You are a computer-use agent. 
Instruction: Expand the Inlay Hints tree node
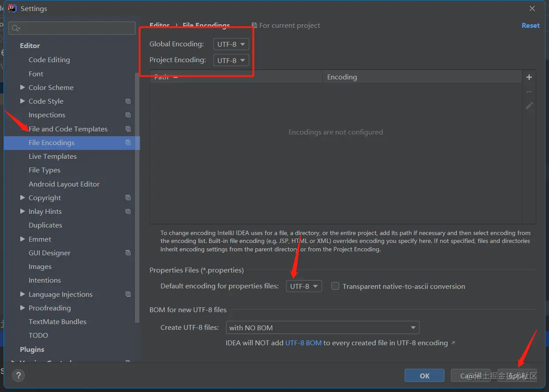tap(22, 211)
